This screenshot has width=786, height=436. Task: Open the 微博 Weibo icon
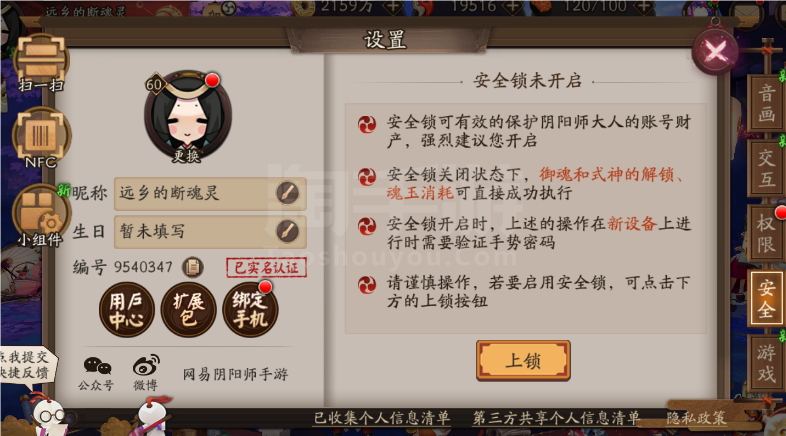click(x=146, y=373)
